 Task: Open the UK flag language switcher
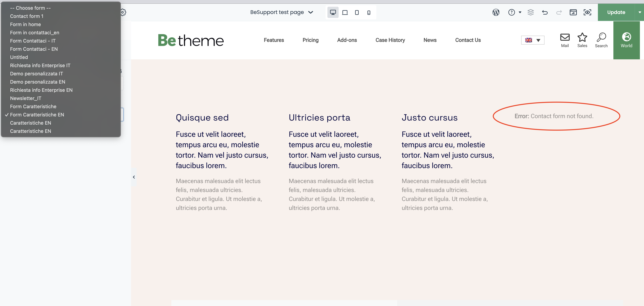[x=533, y=40]
